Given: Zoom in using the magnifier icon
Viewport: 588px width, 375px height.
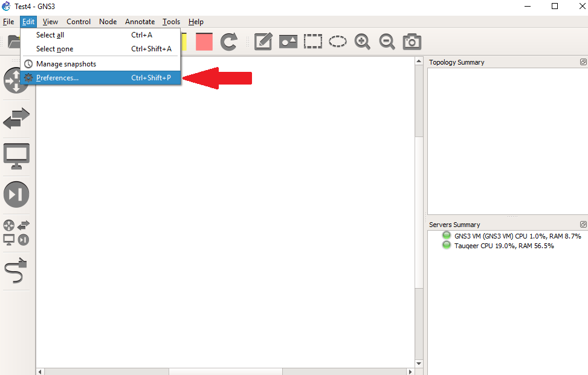Looking at the screenshot, I should (362, 41).
